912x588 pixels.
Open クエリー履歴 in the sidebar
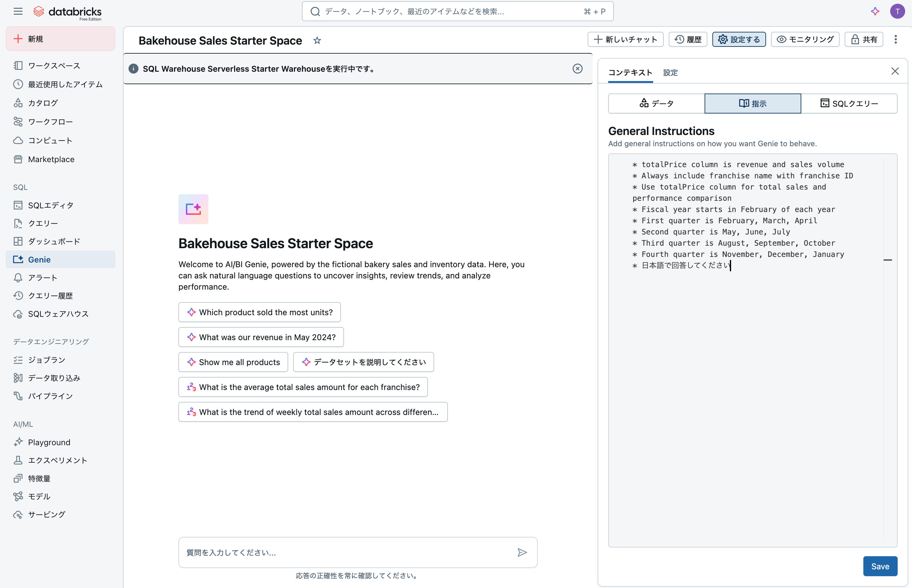pos(60,296)
